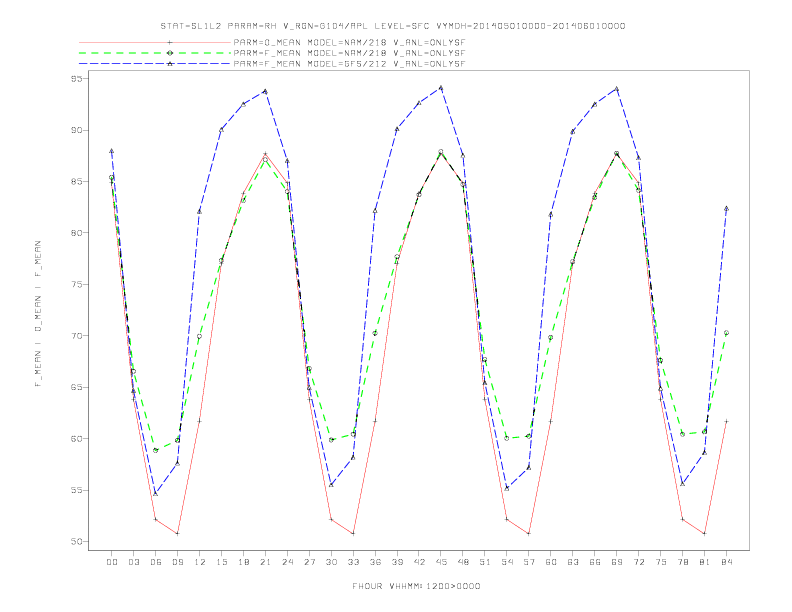
Task: Click x-axis tick label 09
Action: 178,562
